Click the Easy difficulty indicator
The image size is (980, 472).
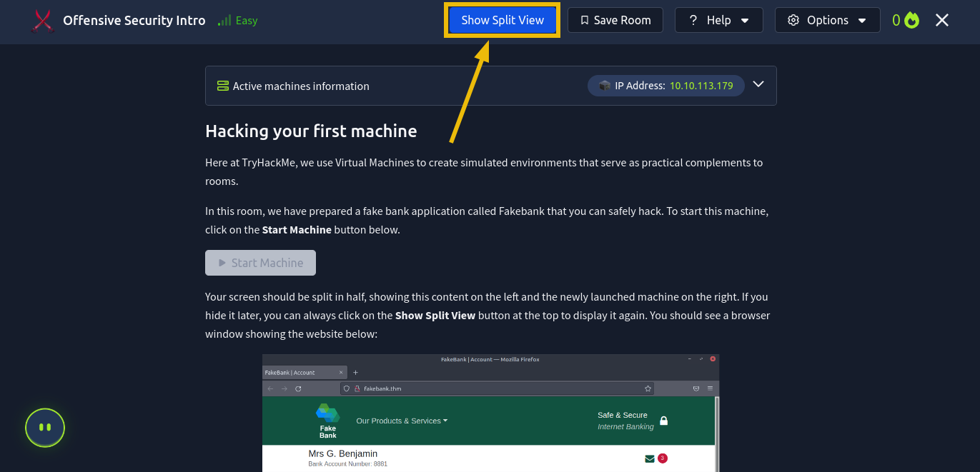pyautogui.click(x=238, y=21)
